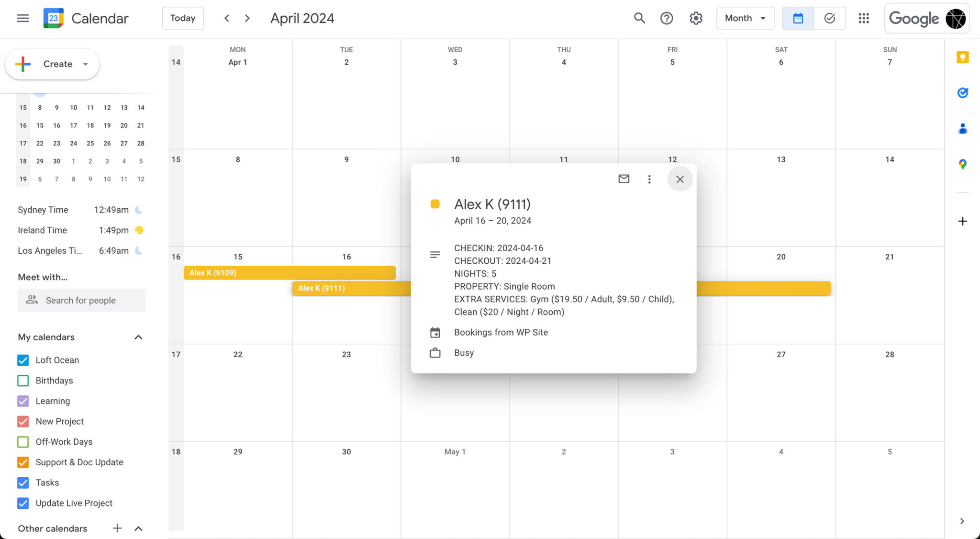Viewport: 980px width, 539px height.
Task: Open event options three-dot menu
Action: pyautogui.click(x=649, y=179)
